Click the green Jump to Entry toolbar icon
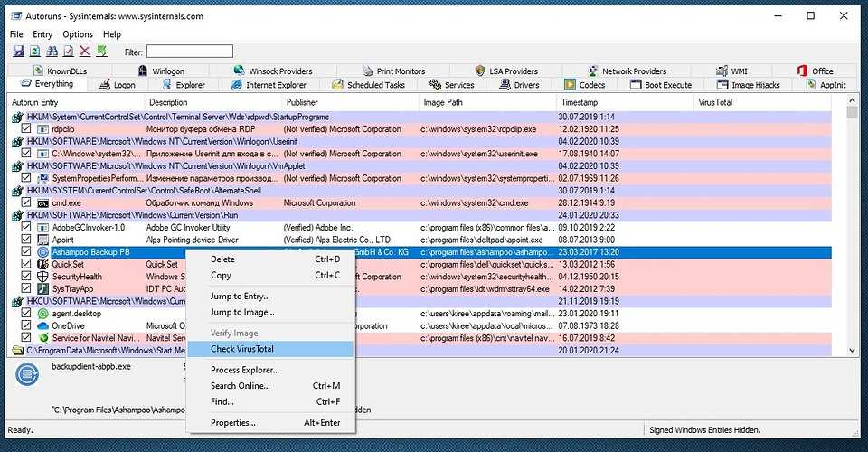This screenshot has width=868, height=452. (x=102, y=52)
